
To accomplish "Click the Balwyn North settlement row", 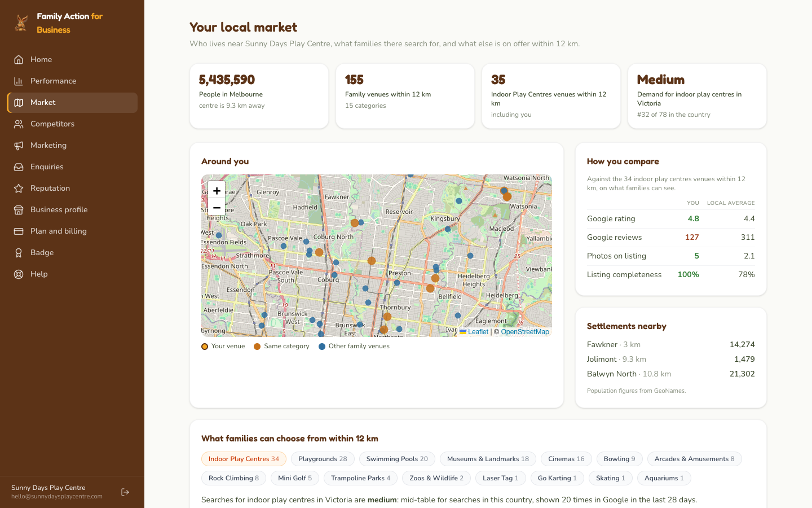I will pyautogui.click(x=670, y=374).
